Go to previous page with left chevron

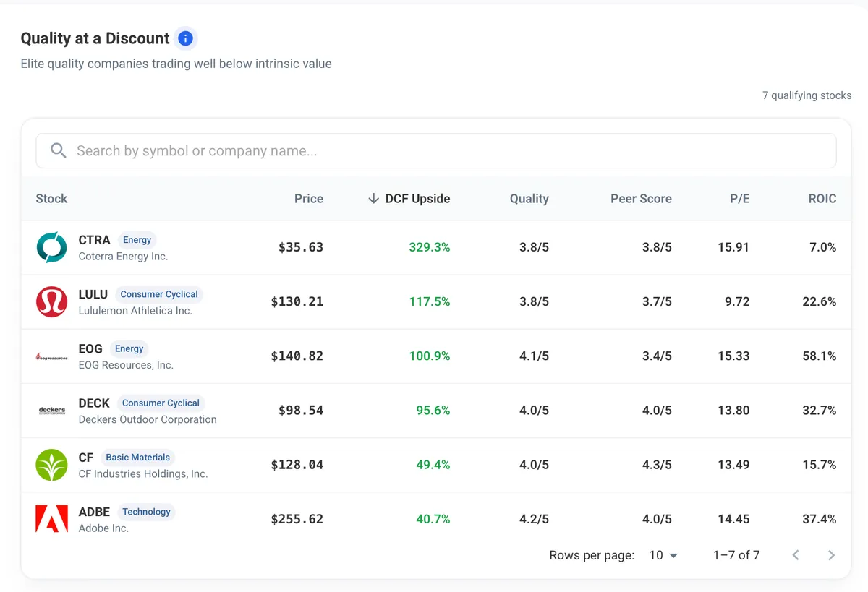pyautogui.click(x=796, y=555)
